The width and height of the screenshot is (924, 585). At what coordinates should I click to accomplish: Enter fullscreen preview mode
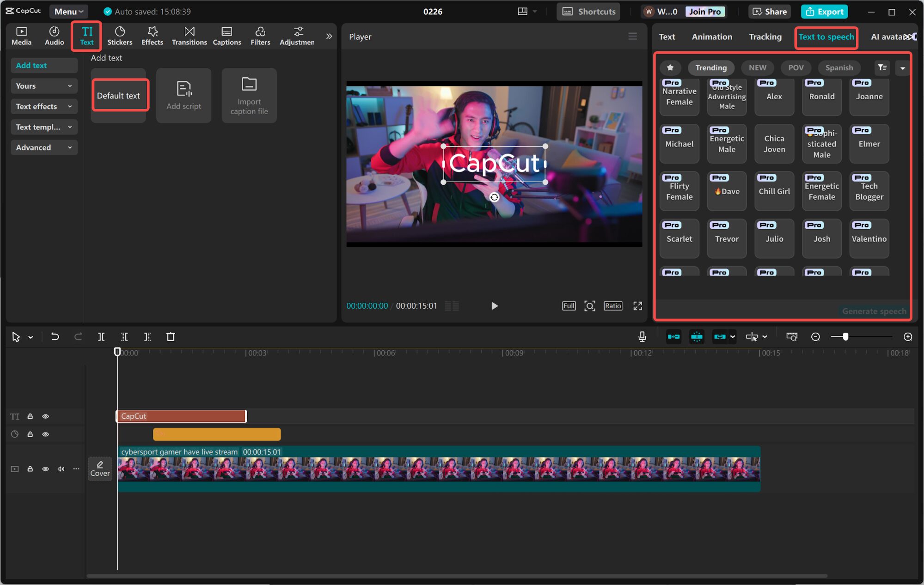point(638,306)
